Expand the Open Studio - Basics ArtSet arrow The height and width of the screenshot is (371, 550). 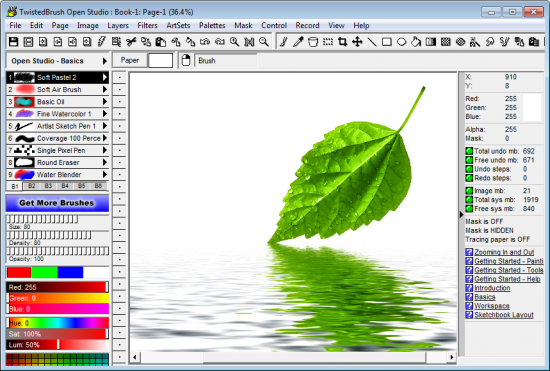tap(105, 61)
